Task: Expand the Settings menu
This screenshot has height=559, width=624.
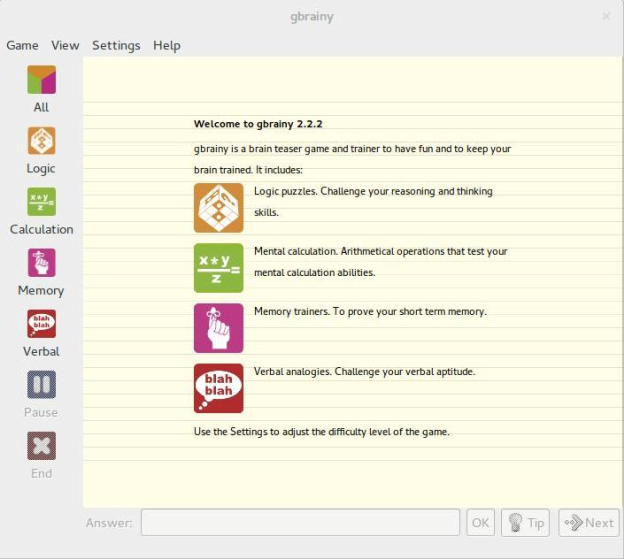Action: [x=116, y=45]
